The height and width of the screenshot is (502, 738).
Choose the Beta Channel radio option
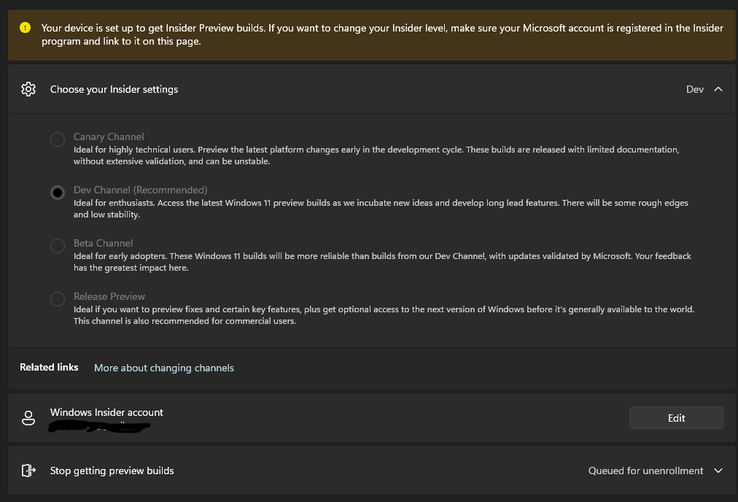(x=58, y=245)
